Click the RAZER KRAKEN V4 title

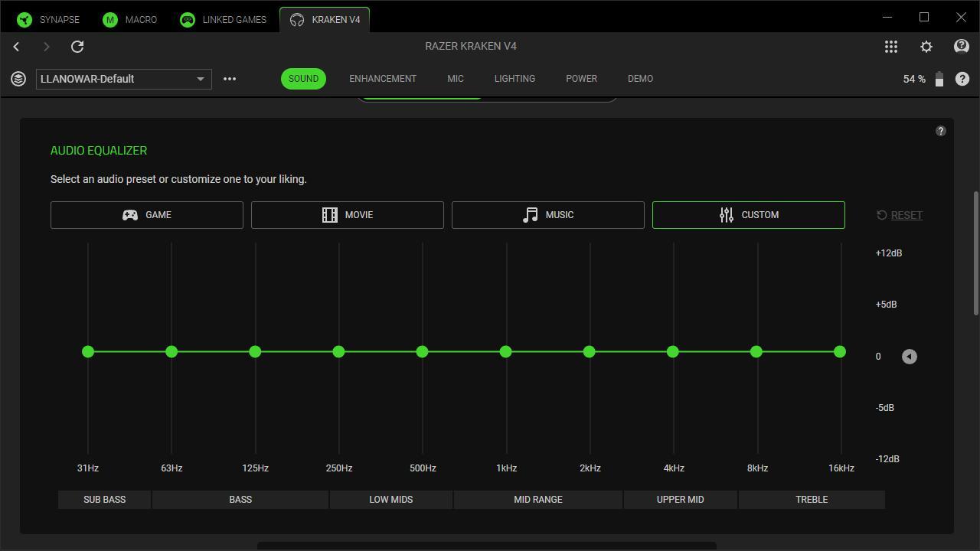[471, 46]
